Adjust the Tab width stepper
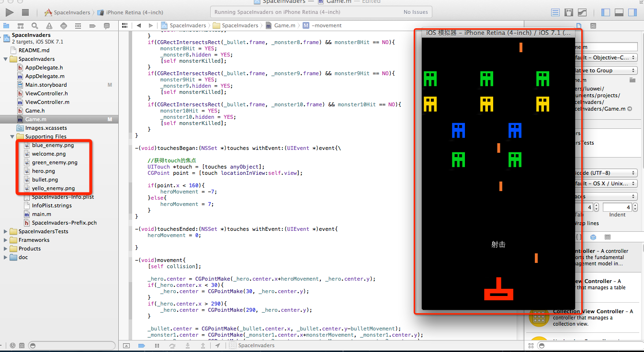This screenshot has height=352, width=644. 596,207
